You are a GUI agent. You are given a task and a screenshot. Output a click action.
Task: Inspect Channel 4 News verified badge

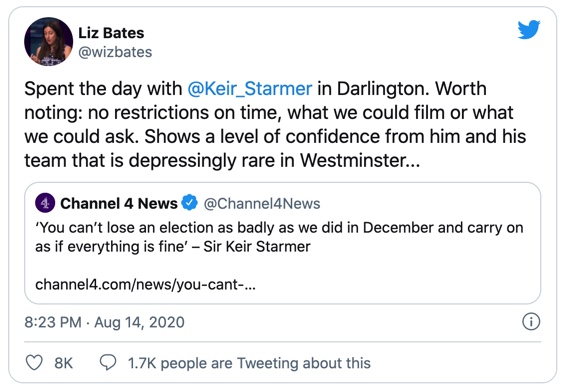coord(189,203)
